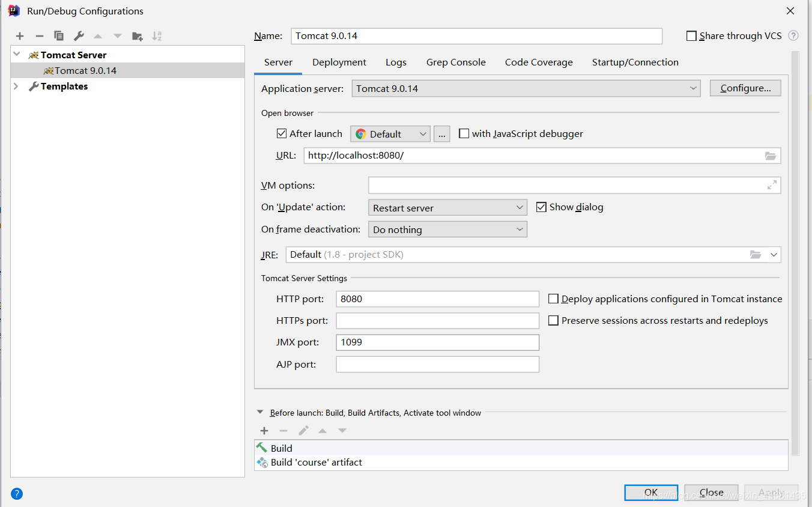812x507 pixels.
Task: Focus the Name input field
Action: [x=477, y=36]
